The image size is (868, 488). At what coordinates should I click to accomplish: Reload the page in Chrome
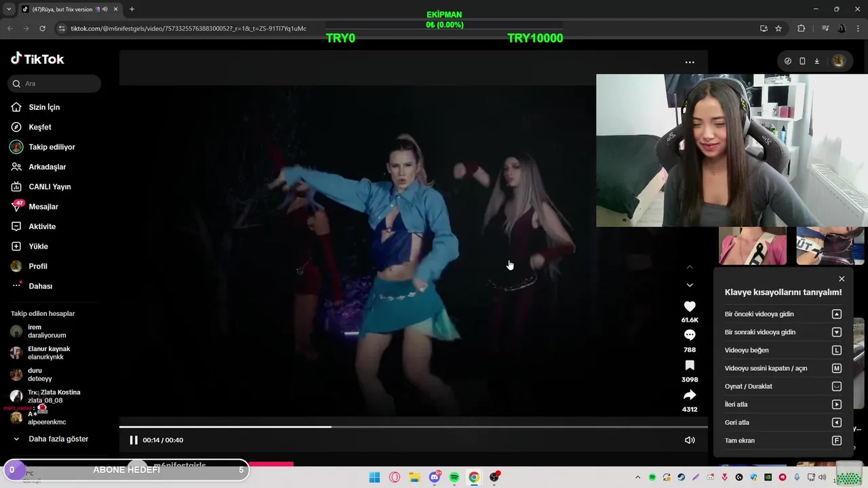pos(42,28)
